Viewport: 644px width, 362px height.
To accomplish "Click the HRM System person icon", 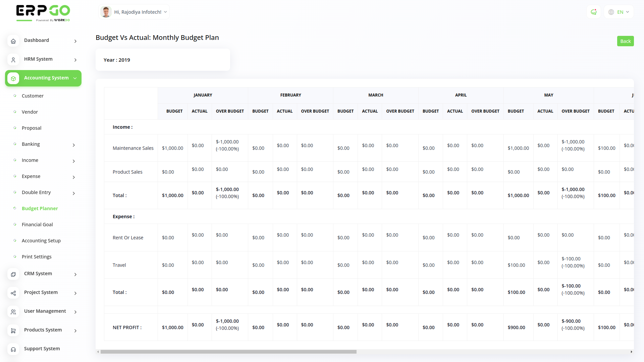I will click(13, 60).
